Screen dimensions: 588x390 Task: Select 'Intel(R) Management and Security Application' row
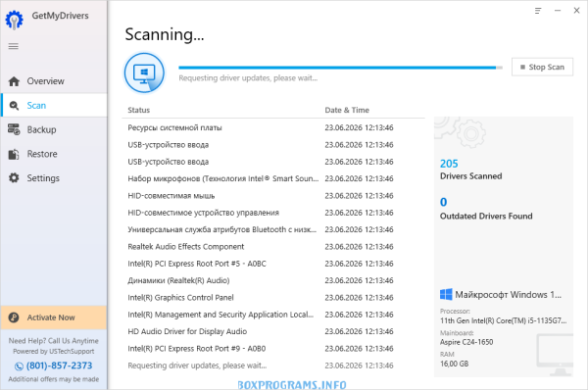click(273, 315)
